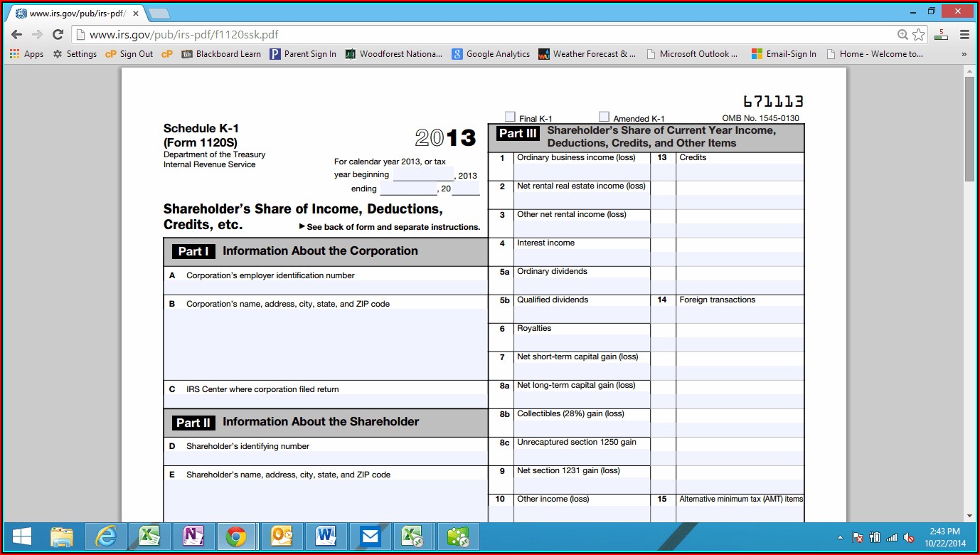
Task: Reload the page with the refresh icon
Action: tap(58, 34)
